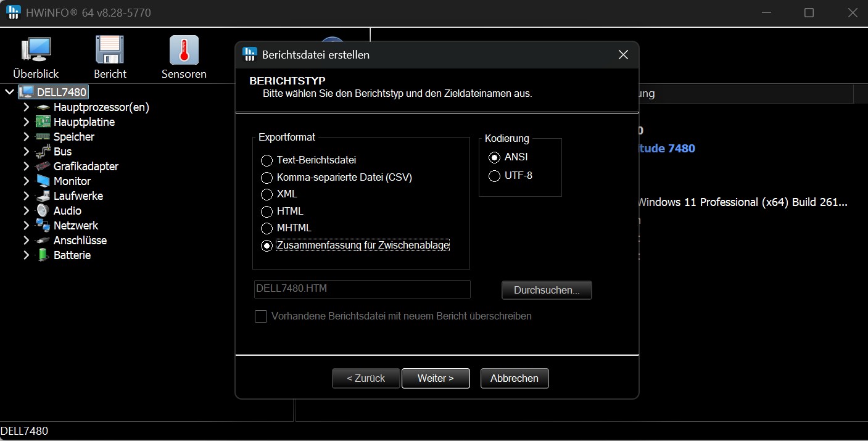Pick HTML as export format
Image resolution: width=868 pixels, height=441 pixels.
(267, 212)
